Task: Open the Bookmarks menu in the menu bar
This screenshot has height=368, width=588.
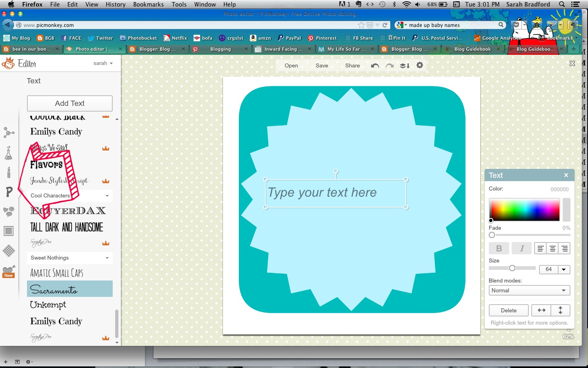Action: tap(148, 4)
